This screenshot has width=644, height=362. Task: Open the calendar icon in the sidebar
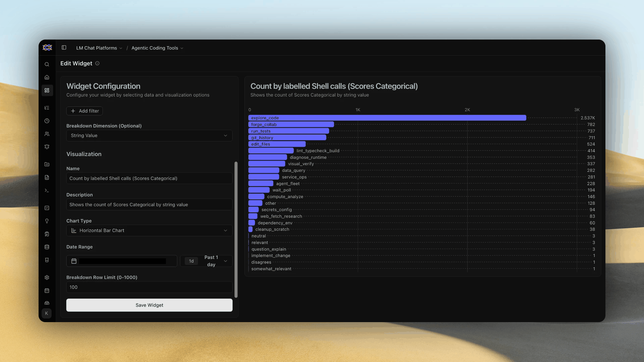47,291
